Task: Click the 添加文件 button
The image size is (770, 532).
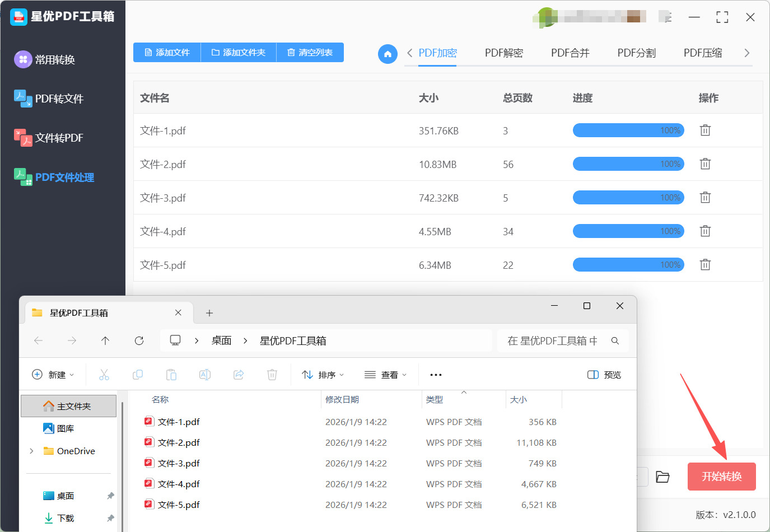Action: coord(167,53)
